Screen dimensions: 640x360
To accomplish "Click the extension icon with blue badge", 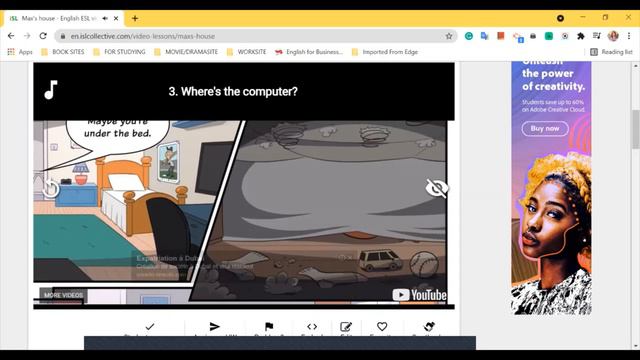I will click(518, 37).
